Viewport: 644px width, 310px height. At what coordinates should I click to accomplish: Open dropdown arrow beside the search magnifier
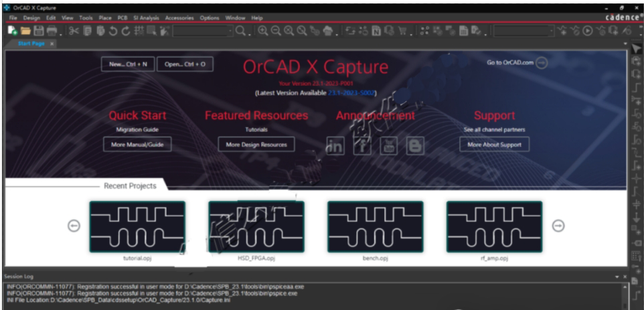click(x=249, y=33)
